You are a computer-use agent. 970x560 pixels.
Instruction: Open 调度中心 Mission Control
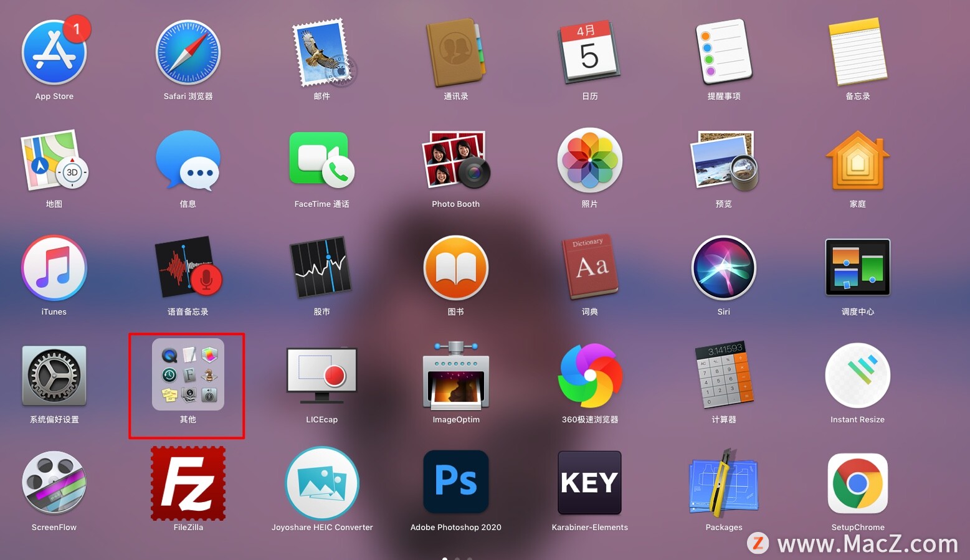pyautogui.click(x=858, y=268)
